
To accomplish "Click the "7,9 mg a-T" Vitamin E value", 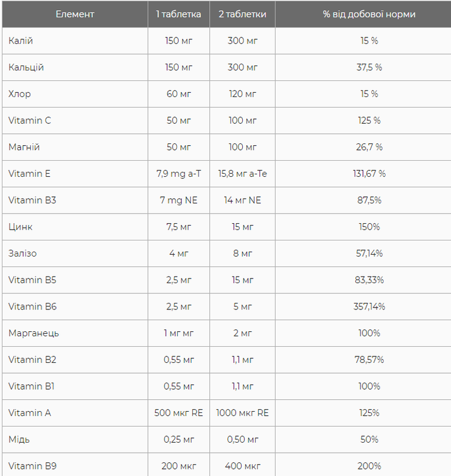I will click(178, 174).
